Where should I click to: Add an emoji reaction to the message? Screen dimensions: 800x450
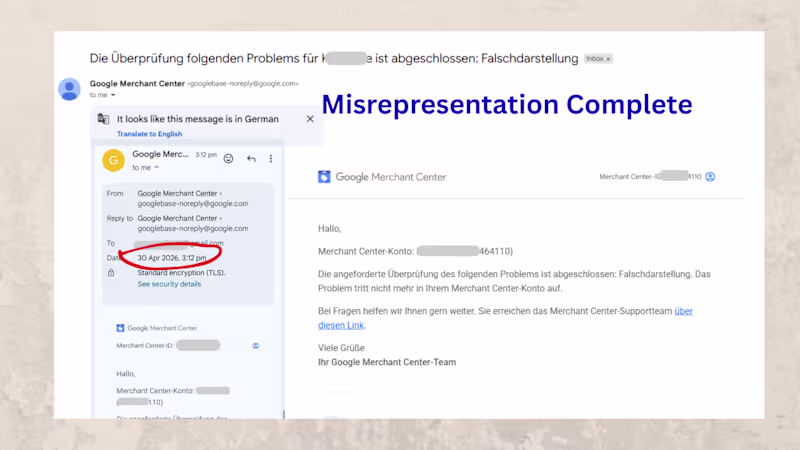pos(229,159)
